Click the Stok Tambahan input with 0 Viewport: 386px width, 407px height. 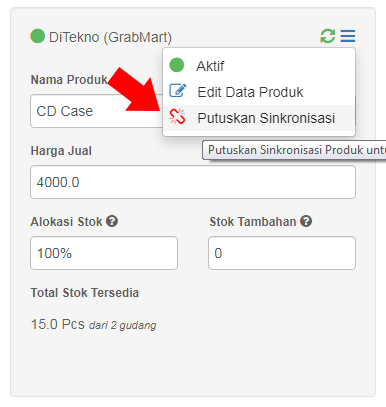[x=282, y=253]
